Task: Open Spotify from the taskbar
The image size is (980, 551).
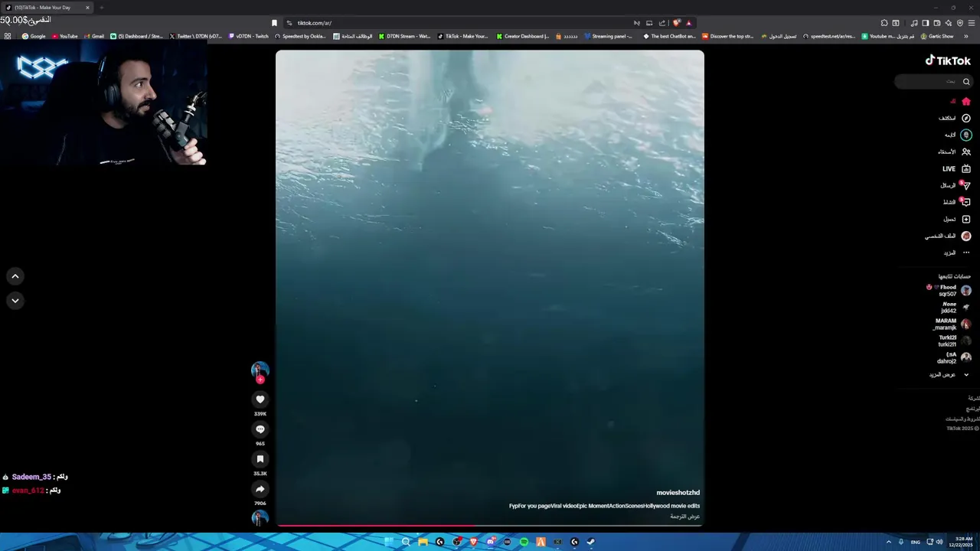Action: (x=524, y=542)
